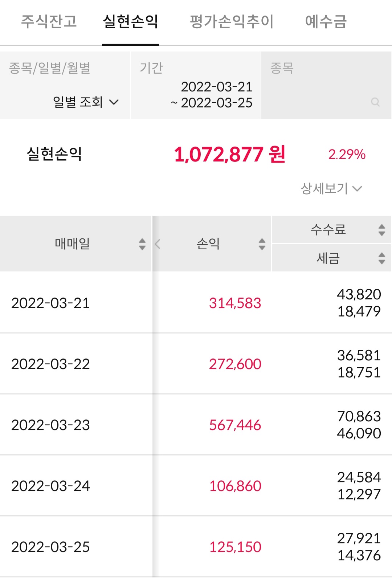The image size is (392, 581).
Task: Expand 상세보기 details
Action: point(331,188)
